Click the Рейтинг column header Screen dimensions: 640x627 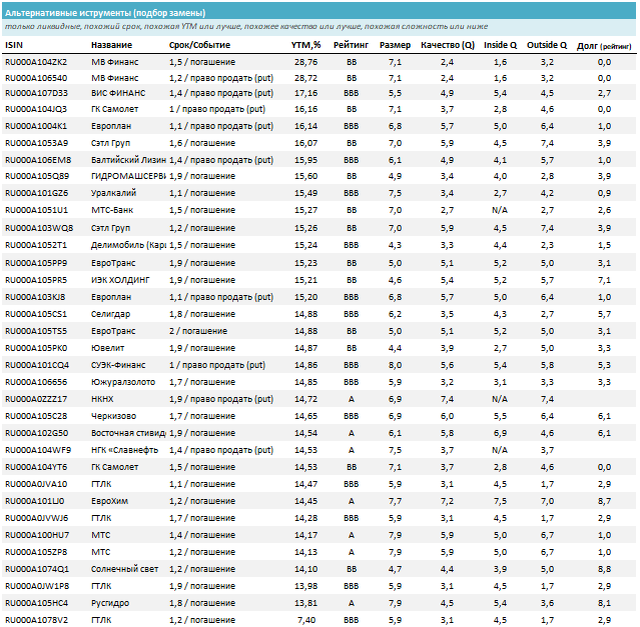[x=351, y=45]
